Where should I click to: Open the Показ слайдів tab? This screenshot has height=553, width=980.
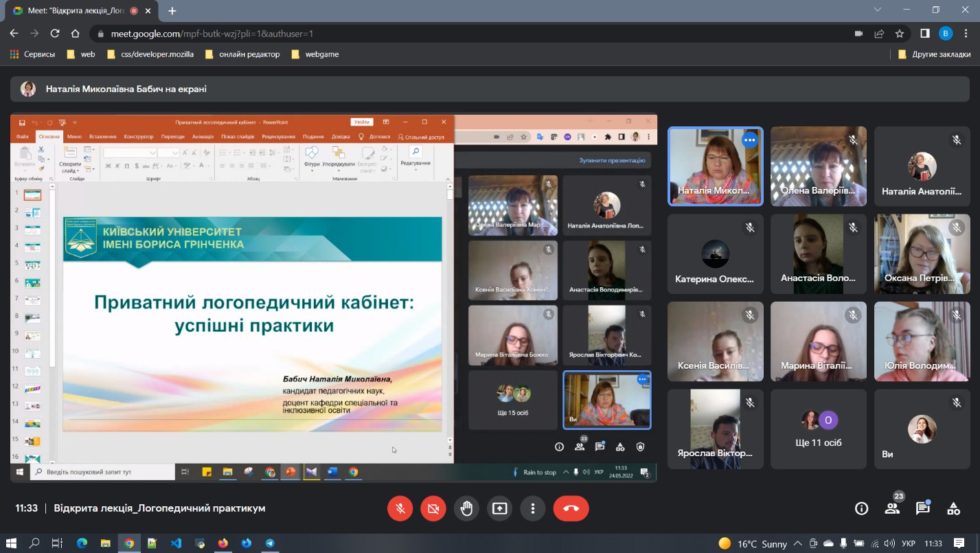238,136
